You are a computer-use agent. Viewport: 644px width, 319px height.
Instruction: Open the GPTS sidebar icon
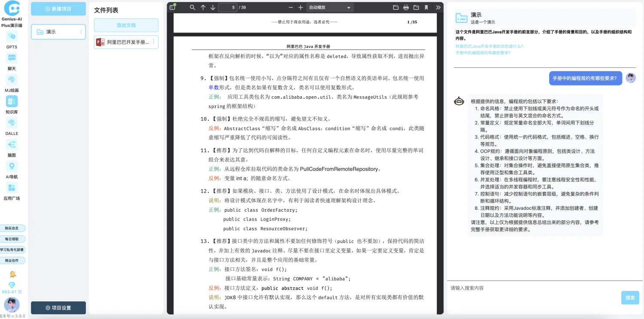click(x=12, y=36)
